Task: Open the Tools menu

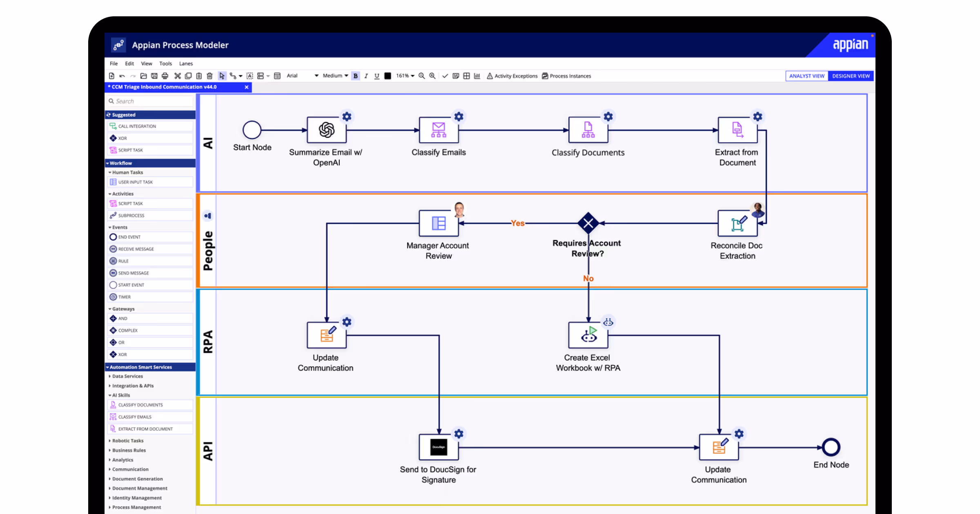Action: coord(165,64)
